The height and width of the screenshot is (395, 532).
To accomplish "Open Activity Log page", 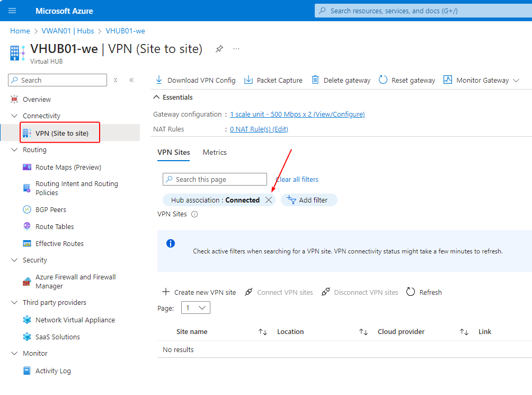I will [53, 371].
